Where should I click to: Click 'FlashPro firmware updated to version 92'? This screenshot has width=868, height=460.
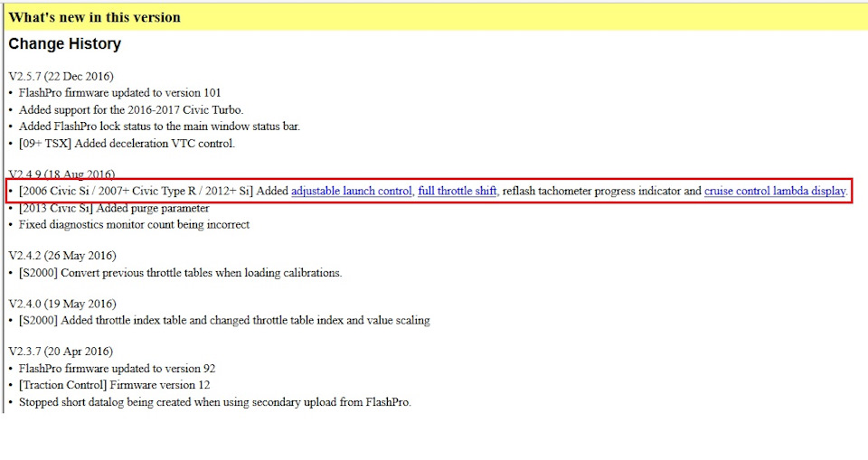(117, 369)
